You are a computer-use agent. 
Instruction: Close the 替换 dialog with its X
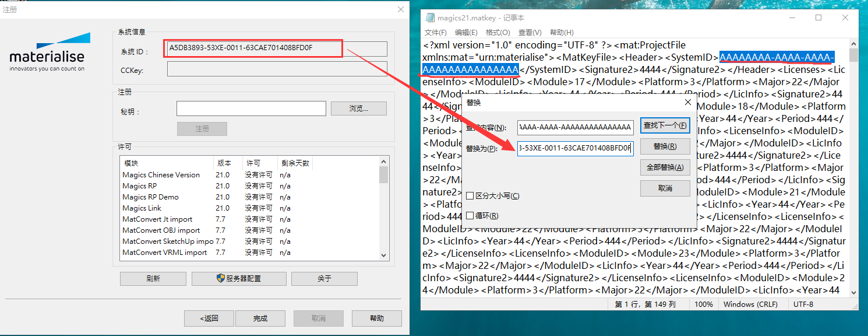pos(688,103)
